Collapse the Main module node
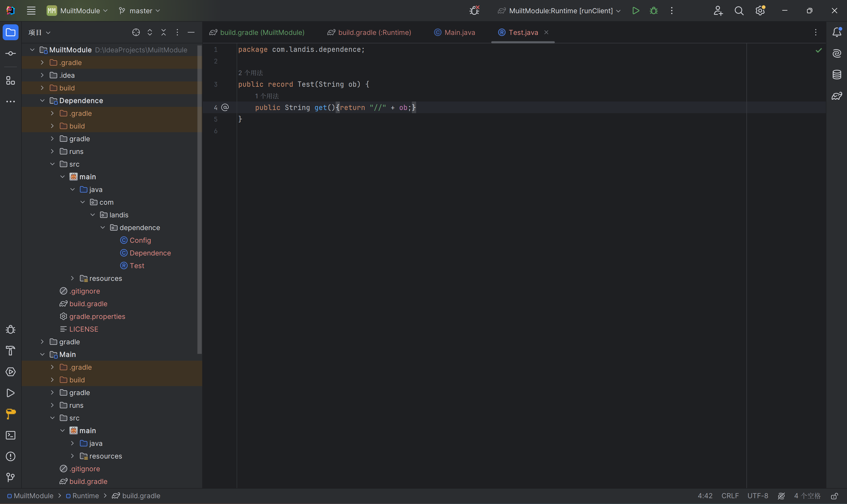 [x=42, y=354]
